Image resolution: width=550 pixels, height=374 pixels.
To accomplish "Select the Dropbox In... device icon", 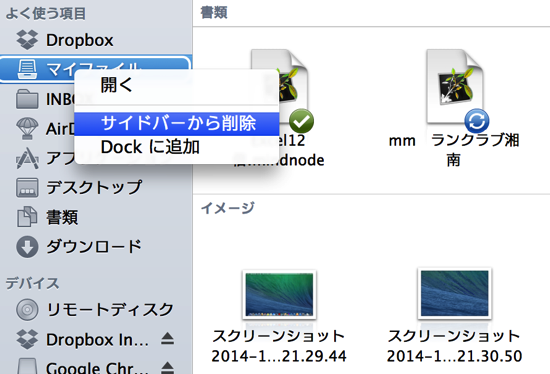I will coord(27,339).
